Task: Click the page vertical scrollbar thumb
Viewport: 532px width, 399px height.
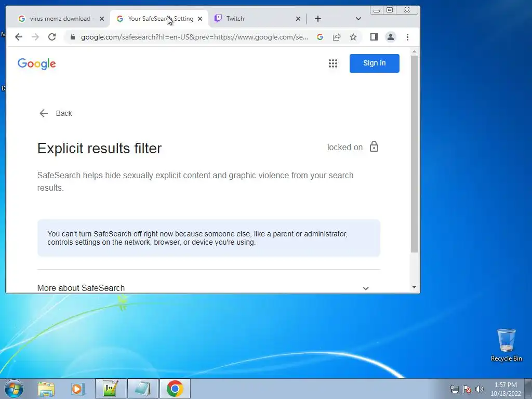Action: (x=414, y=154)
